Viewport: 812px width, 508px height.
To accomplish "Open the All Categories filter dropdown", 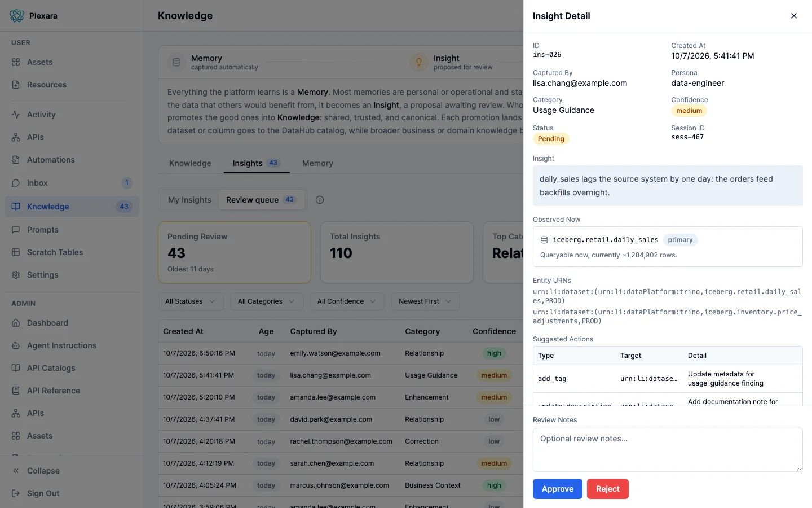I will (x=267, y=301).
